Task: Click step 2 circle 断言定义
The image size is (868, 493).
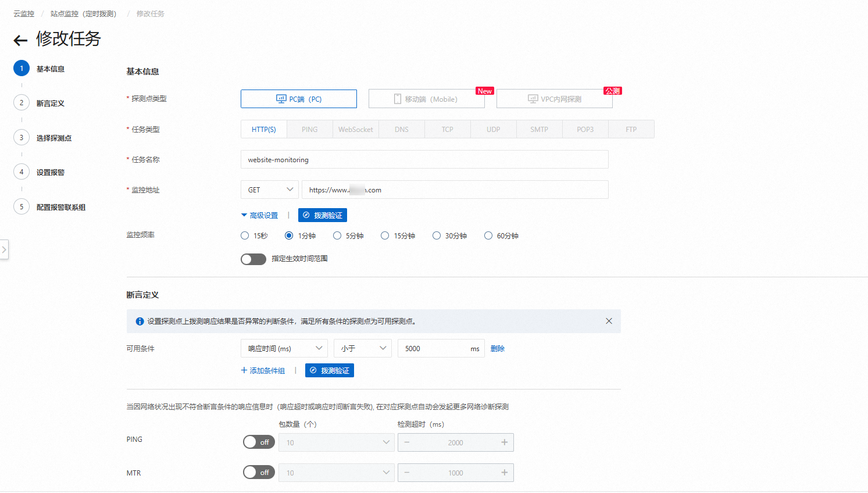Action: click(22, 103)
